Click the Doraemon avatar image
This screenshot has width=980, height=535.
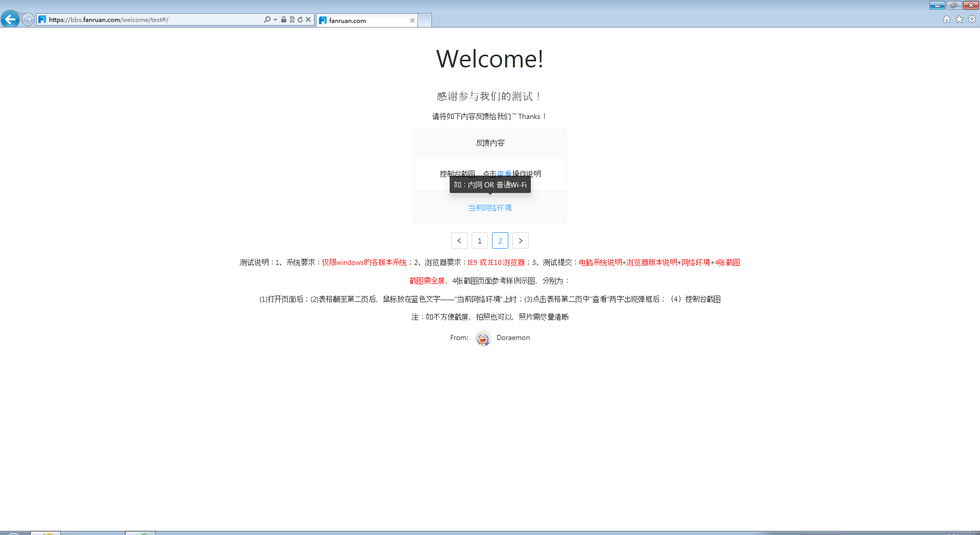[x=483, y=338]
